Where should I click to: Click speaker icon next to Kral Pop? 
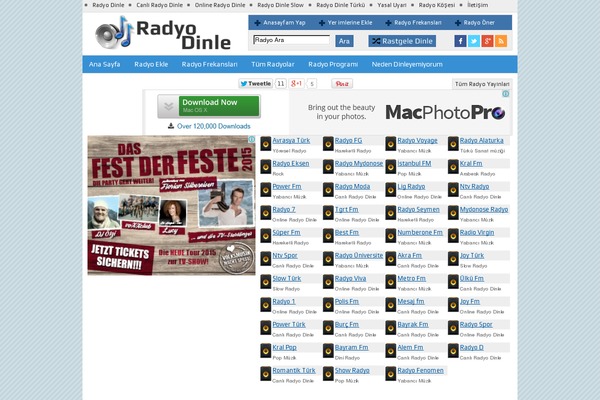(266, 351)
